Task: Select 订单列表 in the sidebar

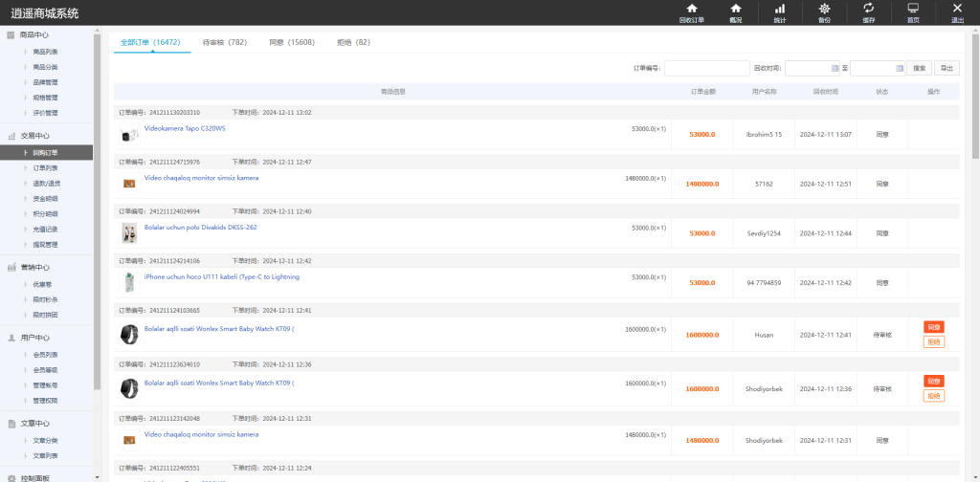Action: click(45, 168)
